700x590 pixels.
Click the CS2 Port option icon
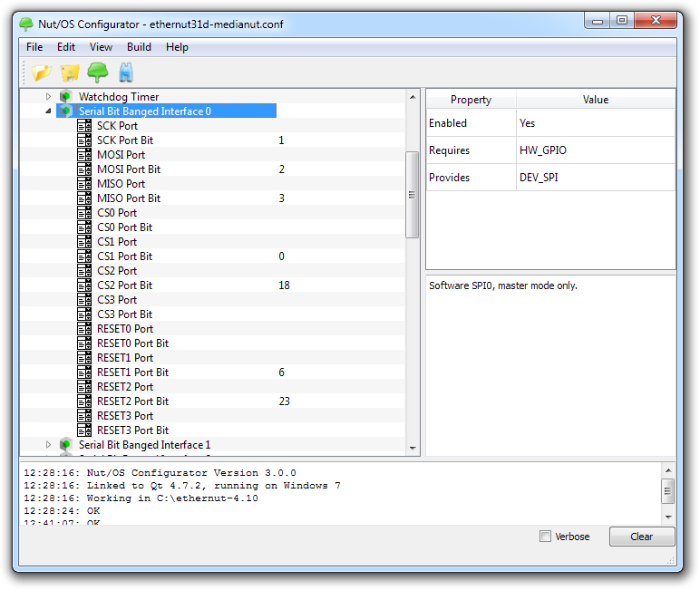84,270
